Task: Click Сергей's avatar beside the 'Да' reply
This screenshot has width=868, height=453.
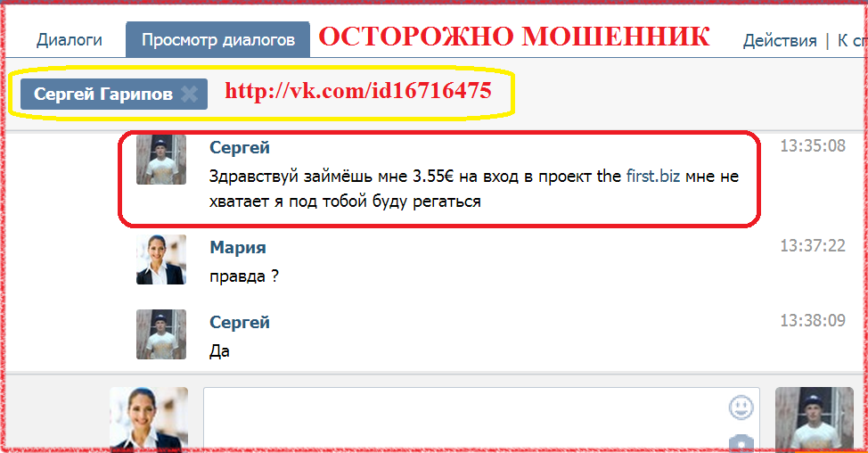Action: (161, 334)
